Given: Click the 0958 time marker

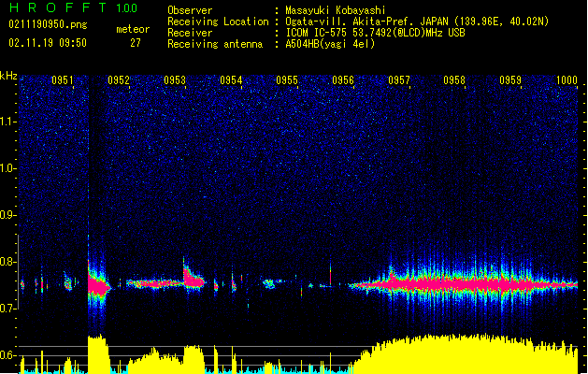Looking at the screenshot, I should 454,80.
